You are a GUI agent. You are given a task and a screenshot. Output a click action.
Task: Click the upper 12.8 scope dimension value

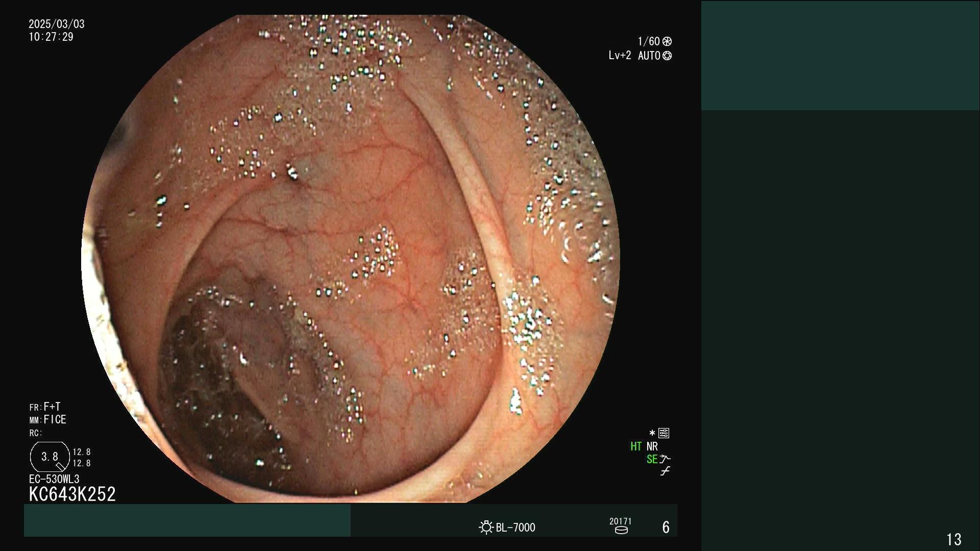pos(82,452)
